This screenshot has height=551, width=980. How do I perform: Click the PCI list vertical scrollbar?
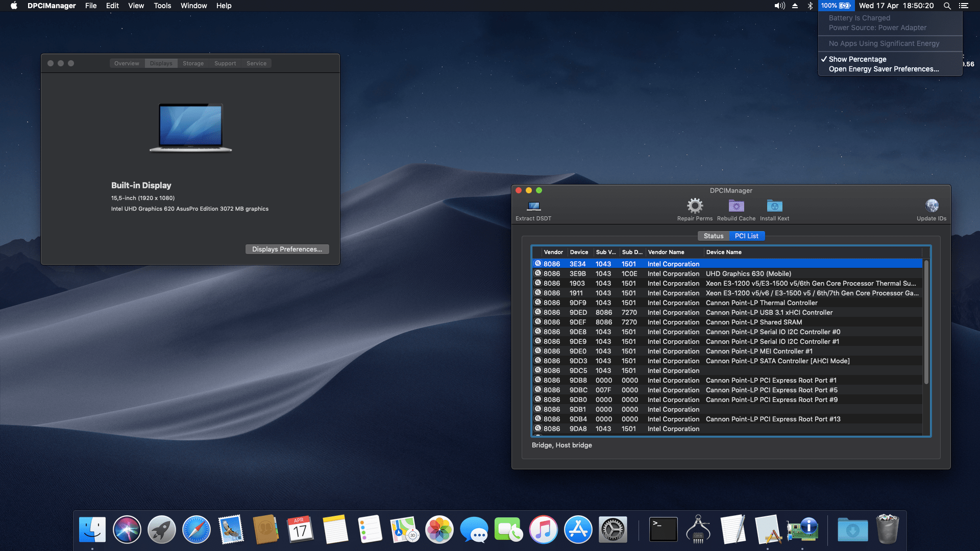coord(926,321)
